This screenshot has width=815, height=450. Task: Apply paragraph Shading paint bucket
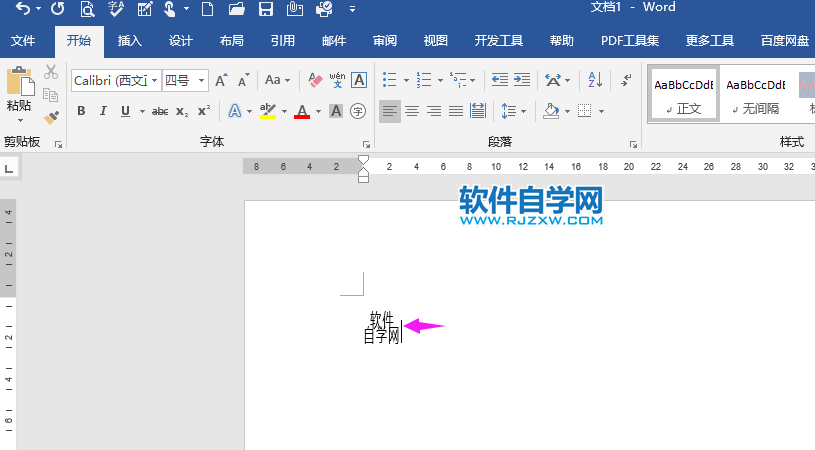[551, 111]
